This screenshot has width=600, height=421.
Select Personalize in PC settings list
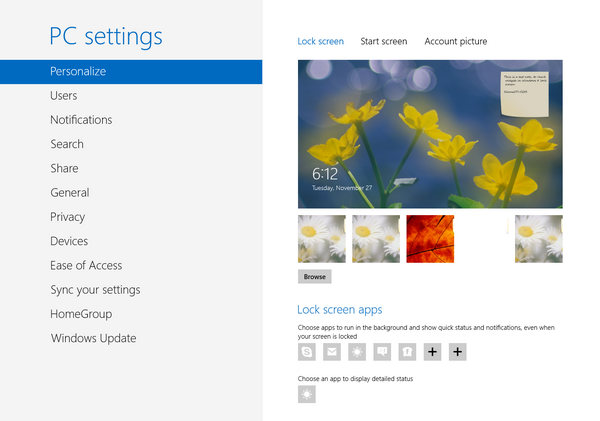(x=131, y=72)
